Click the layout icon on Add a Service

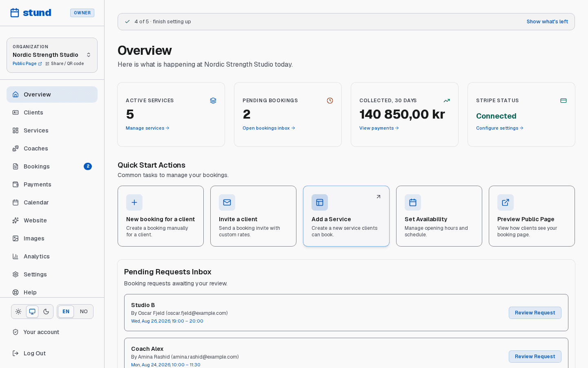(x=320, y=202)
